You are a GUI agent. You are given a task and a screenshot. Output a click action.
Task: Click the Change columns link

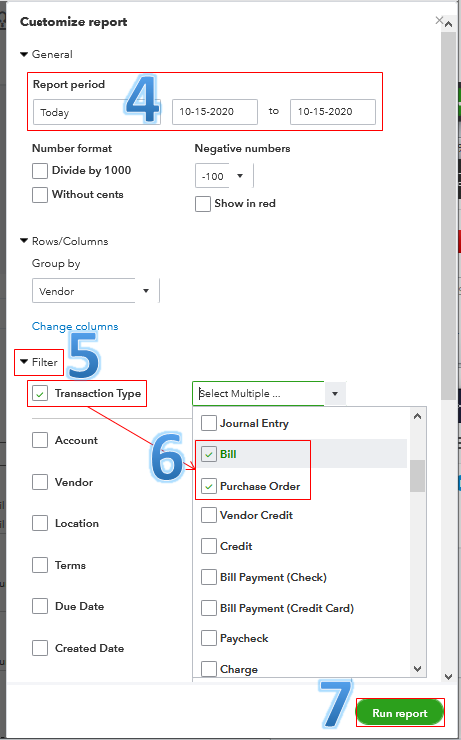75,326
